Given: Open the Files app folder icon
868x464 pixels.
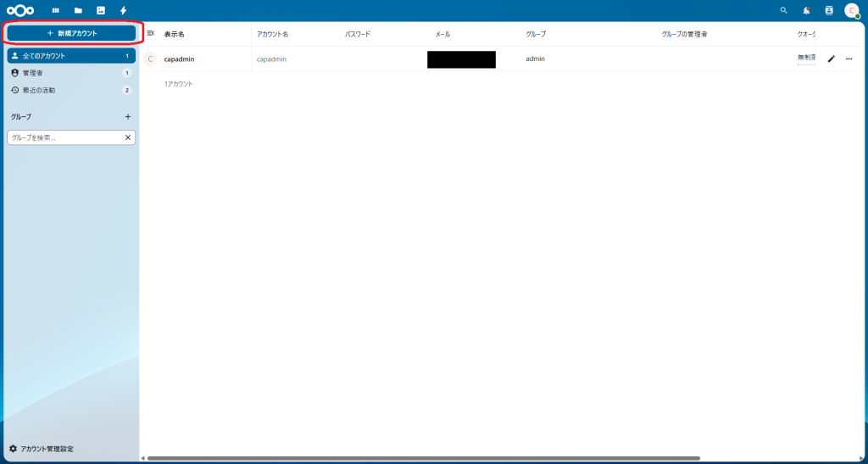Looking at the screenshot, I should [x=78, y=10].
